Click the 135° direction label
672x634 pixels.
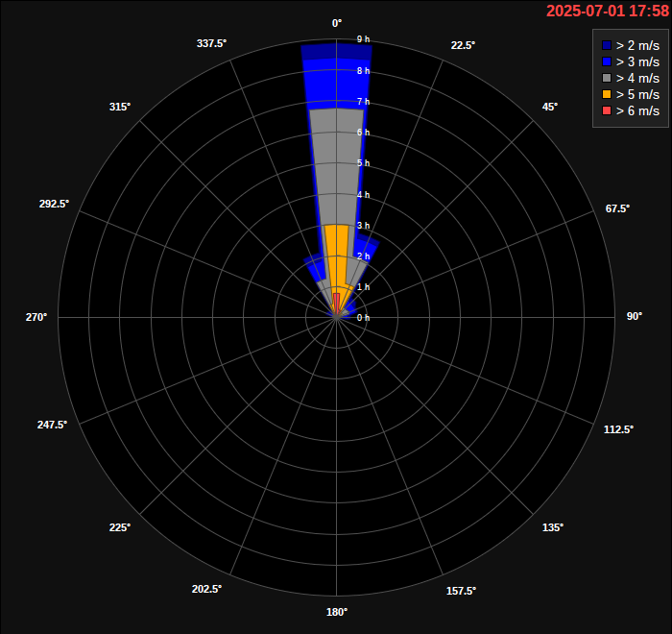pos(553,527)
